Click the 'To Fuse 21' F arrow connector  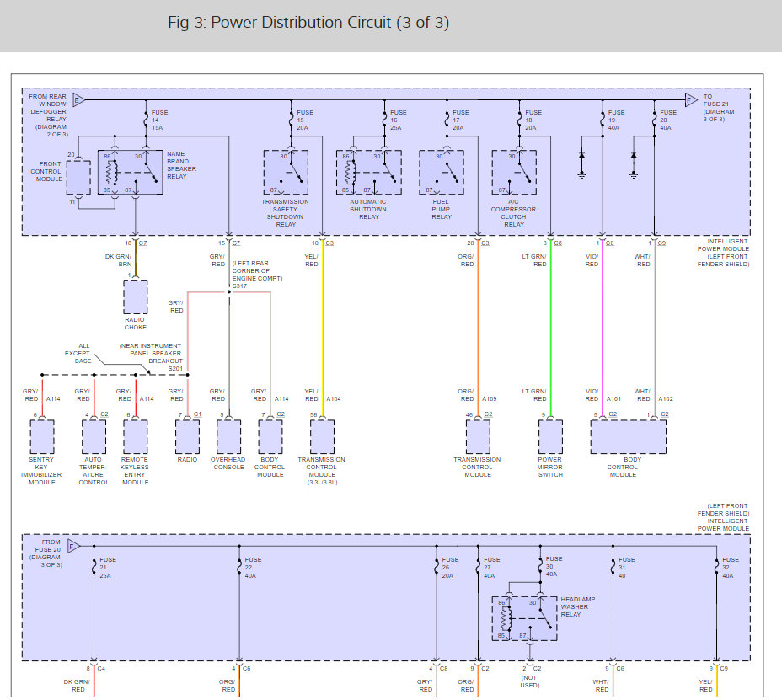coord(692,100)
